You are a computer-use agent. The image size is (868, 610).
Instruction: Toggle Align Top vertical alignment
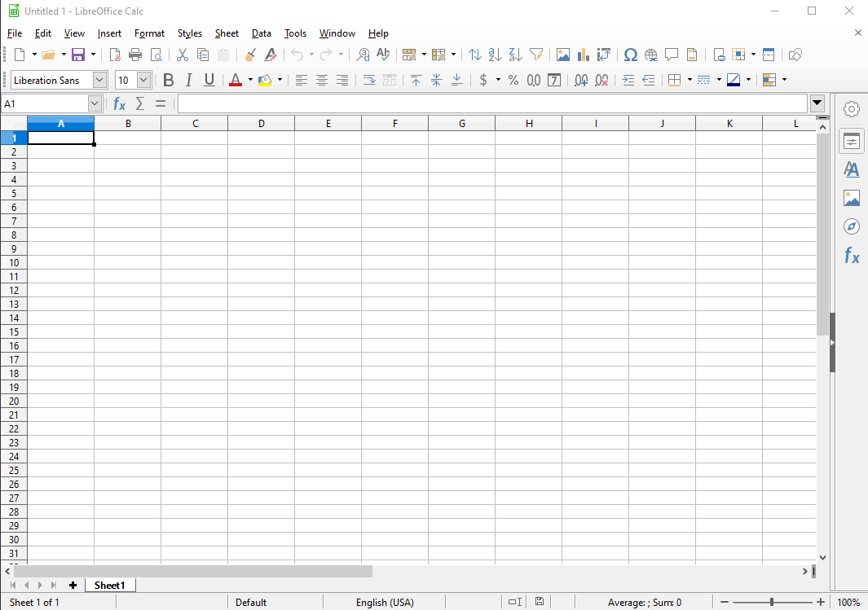416,80
